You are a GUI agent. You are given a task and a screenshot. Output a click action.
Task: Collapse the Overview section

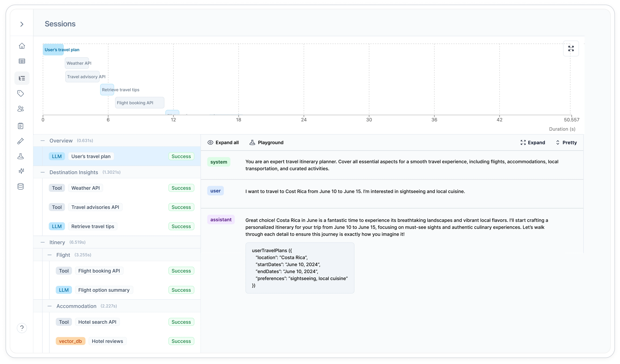(42, 140)
